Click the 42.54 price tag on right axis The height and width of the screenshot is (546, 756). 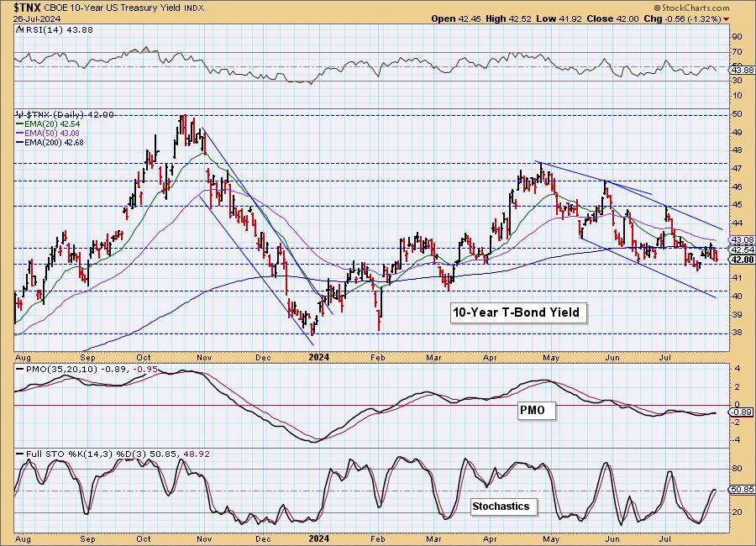(x=742, y=249)
